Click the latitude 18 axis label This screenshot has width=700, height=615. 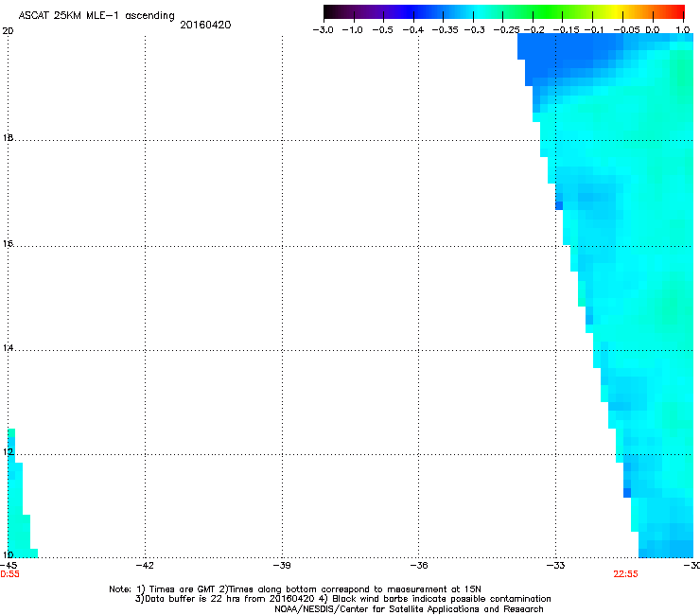(x=8, y=137)
